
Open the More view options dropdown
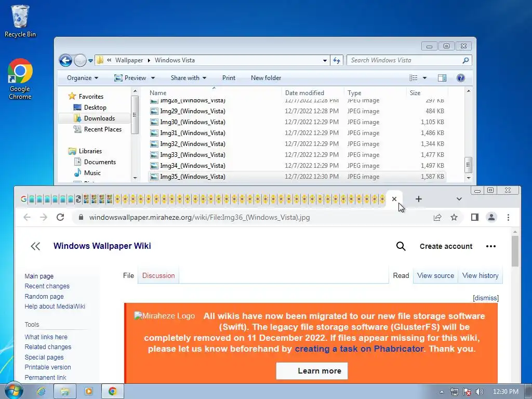[424, 78]
